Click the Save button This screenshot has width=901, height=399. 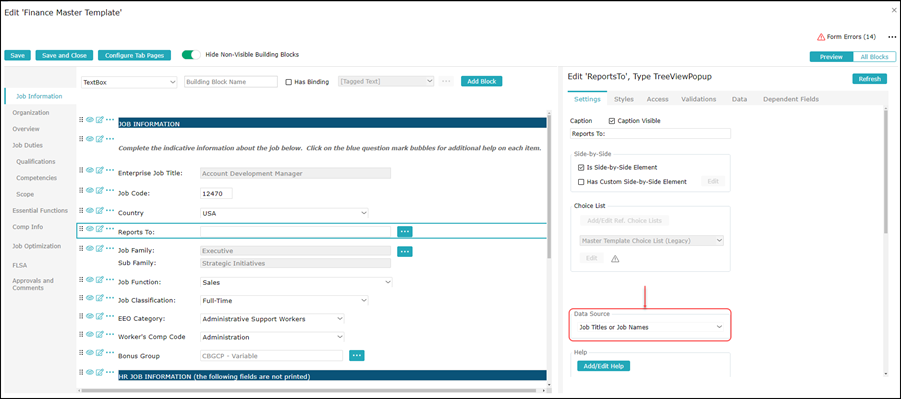[17, 55]
